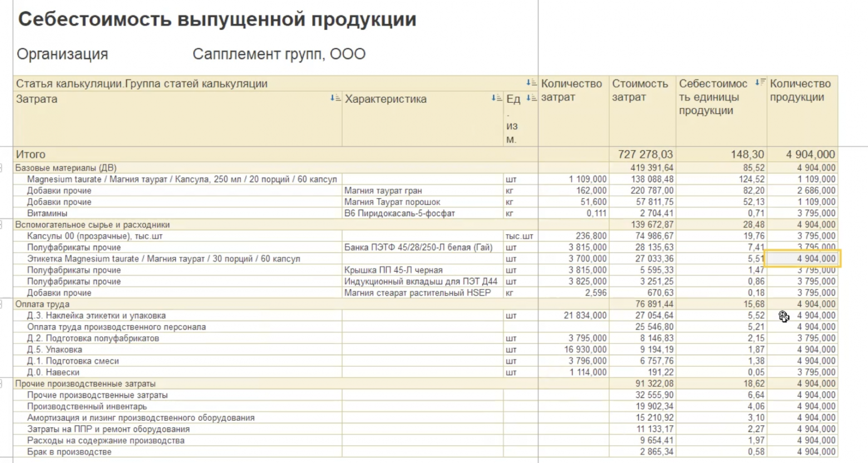The width and height of the screenshot is (868, 463).
Task: Select the quantity value 236,800
Action: click(x=591, y=236)
